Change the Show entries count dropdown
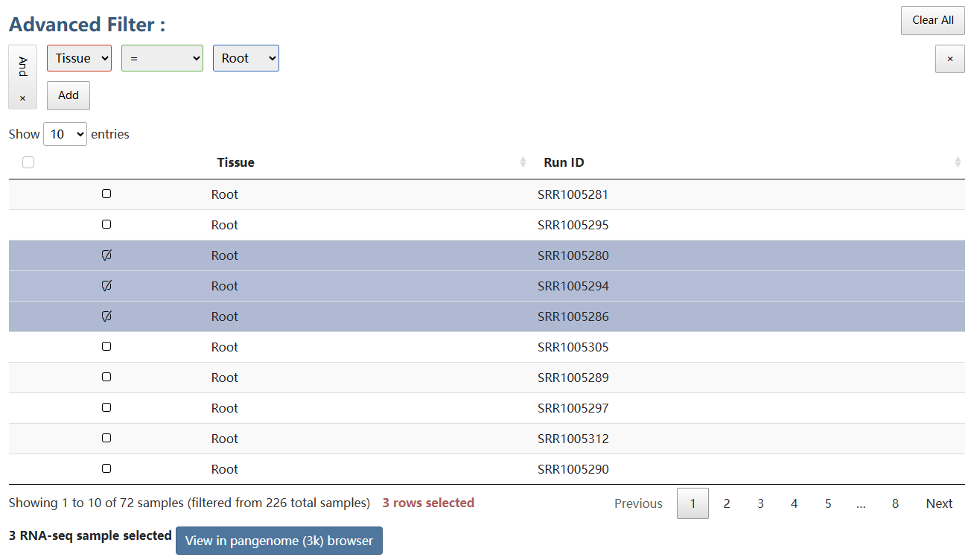The image size is (971, 560). click(65, 134)
